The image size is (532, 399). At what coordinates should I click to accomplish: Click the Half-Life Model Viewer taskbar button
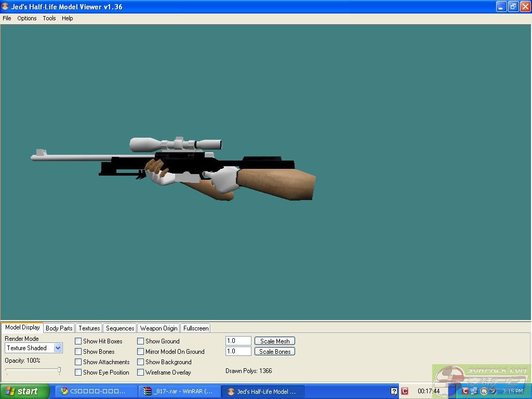[262, 391]
